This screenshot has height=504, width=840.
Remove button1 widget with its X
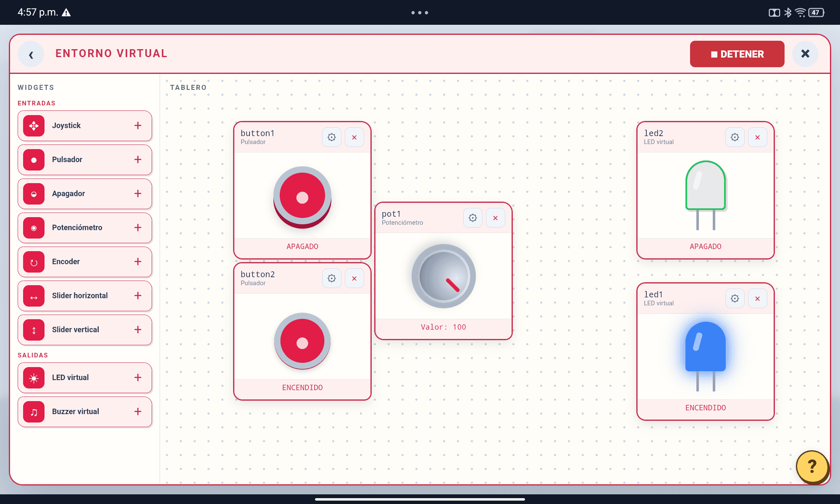354,137
